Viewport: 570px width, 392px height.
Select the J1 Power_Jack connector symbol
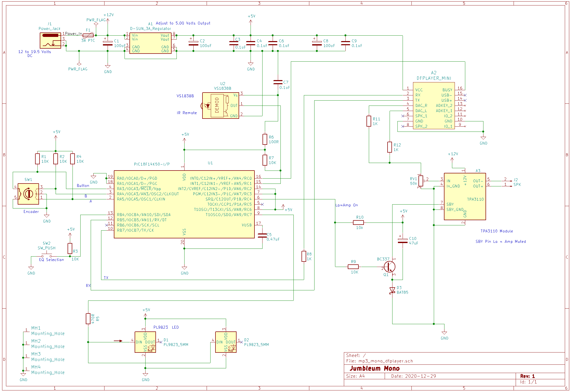50,40
